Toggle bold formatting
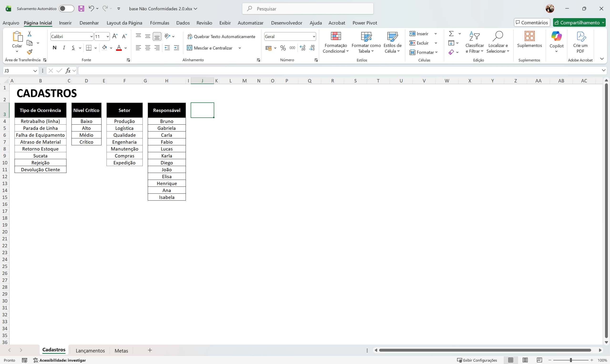The height and width of the screenshot is (364, 610). (x=55, y=48)
